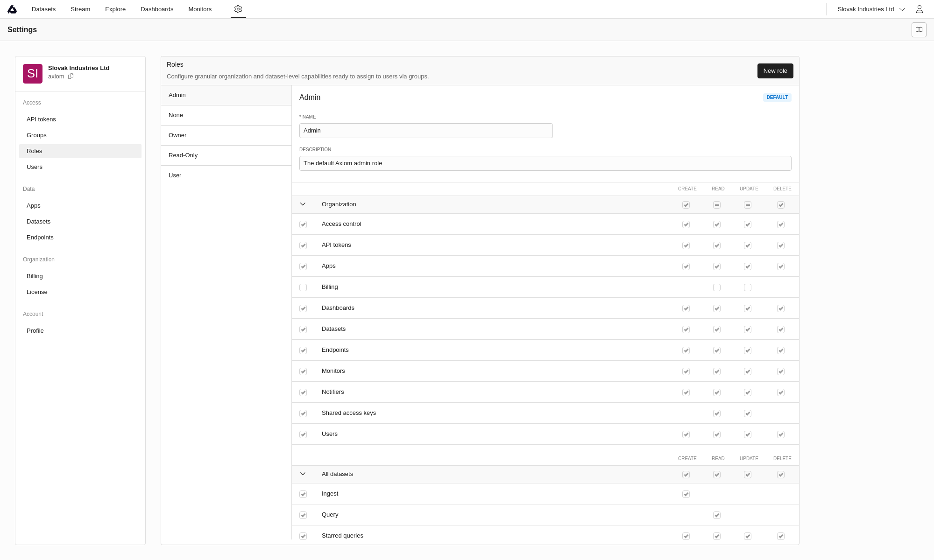Click the Axiom logo icon

12,9
